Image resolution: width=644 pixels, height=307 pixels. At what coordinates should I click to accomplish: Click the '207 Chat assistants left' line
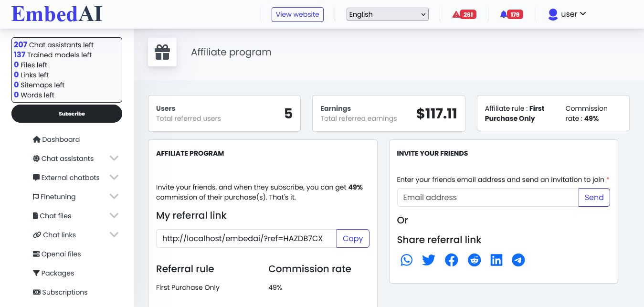53,45
